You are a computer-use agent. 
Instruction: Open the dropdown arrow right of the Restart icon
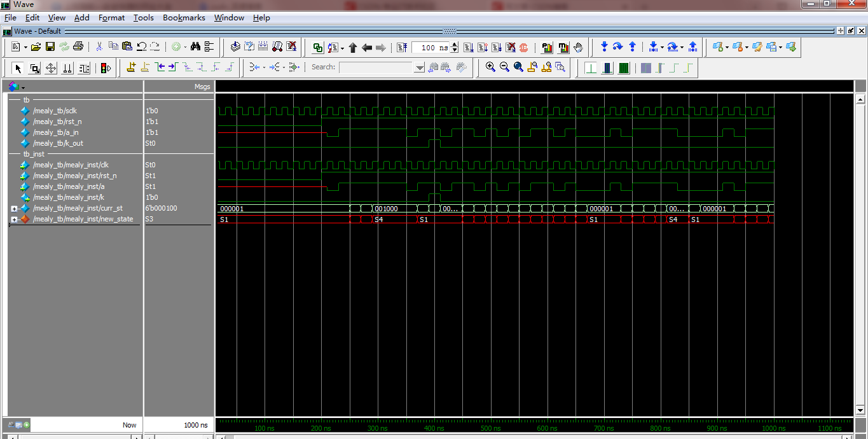click(x=341, y=48)
